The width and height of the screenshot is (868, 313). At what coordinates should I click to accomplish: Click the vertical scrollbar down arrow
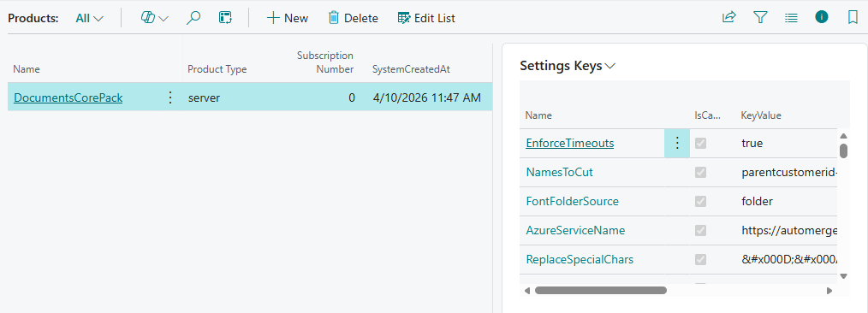(x=844, y=275)
